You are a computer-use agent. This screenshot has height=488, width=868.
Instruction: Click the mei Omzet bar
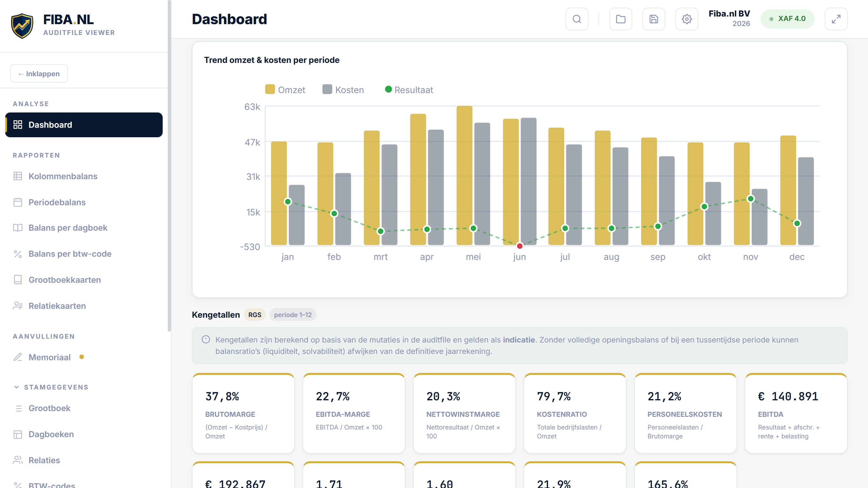point(465,175)
